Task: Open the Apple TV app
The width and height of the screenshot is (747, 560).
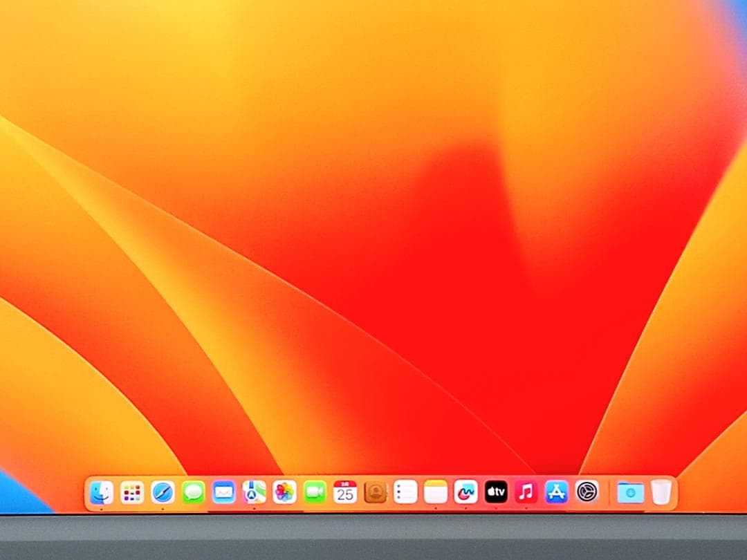Action: pyautogui.click(x=495, y=492)
